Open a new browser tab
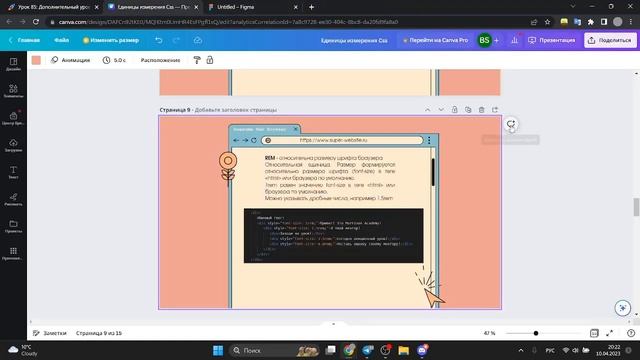The height and width of the screenshot is (360, 640). pyautogui.click(x=311, y=7)
